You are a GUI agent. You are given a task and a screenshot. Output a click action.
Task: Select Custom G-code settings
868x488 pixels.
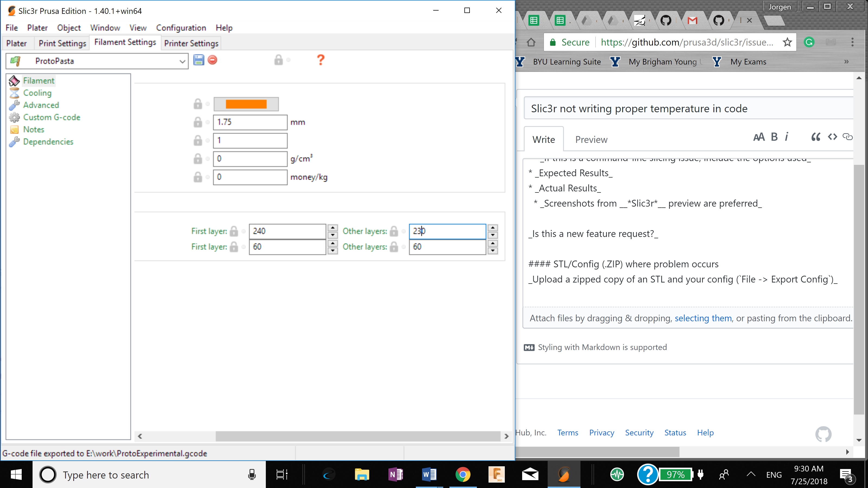coord(52,117)
